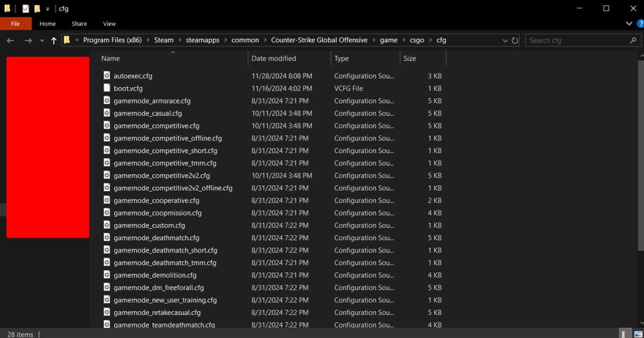Click the Search cfg input box
Image resolution: width=644 pixels, height=338 pixels.
[x=576, y=40]
